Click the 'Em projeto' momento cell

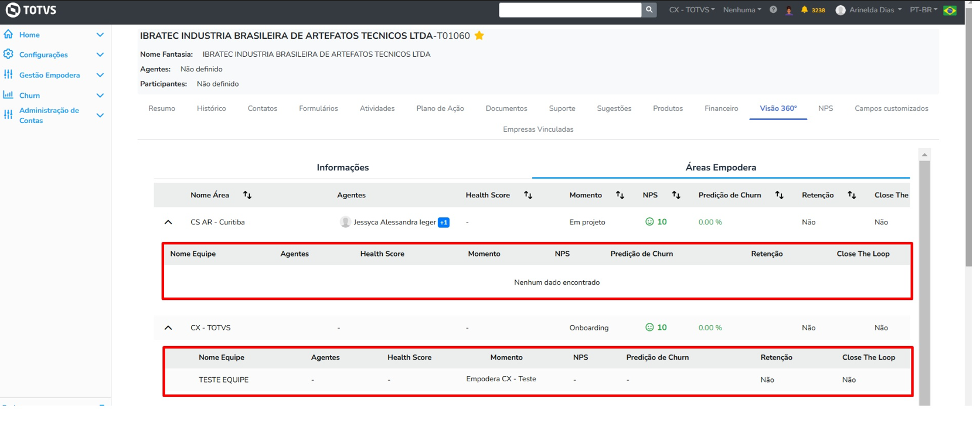587,222
